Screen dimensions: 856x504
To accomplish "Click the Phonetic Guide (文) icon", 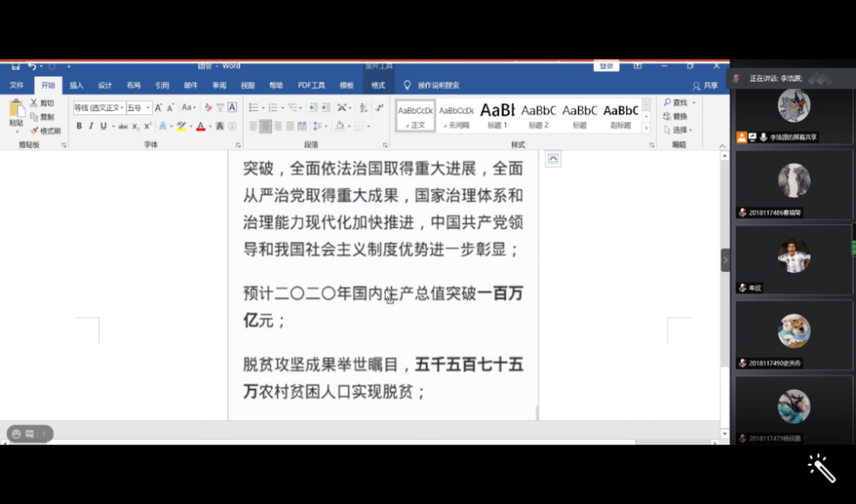I will click(x=220, y=108).
